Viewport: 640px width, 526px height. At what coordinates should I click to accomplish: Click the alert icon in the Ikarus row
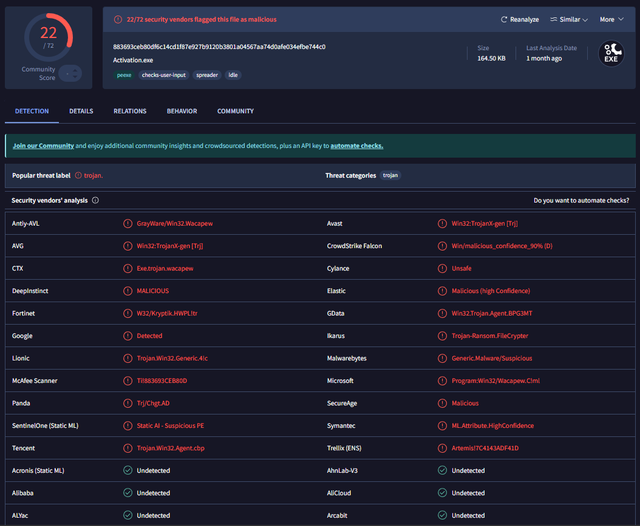442,336
